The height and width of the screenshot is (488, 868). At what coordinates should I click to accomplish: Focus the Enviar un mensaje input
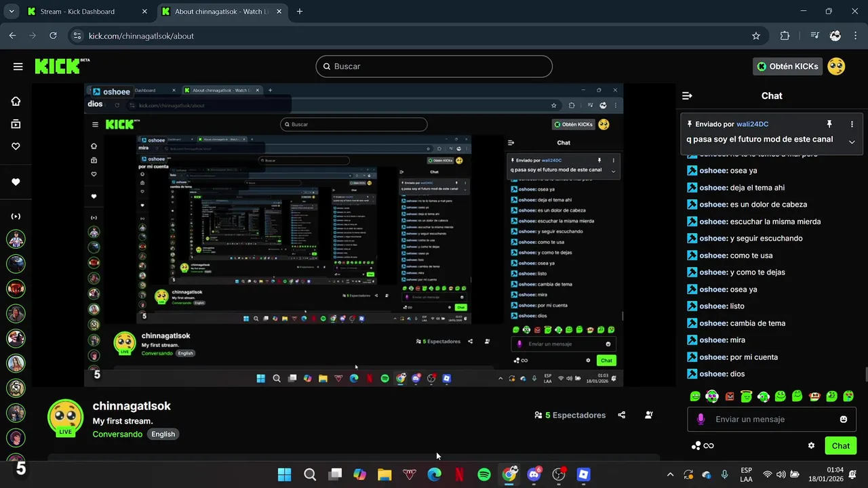[773, 420]
